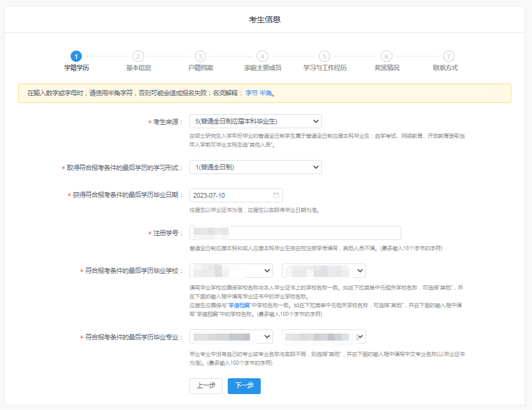Expand first 毕业学校 dropdown
The height and width of the screenshot is (410, 532).
pyautogui.click(x=231, y=271)
